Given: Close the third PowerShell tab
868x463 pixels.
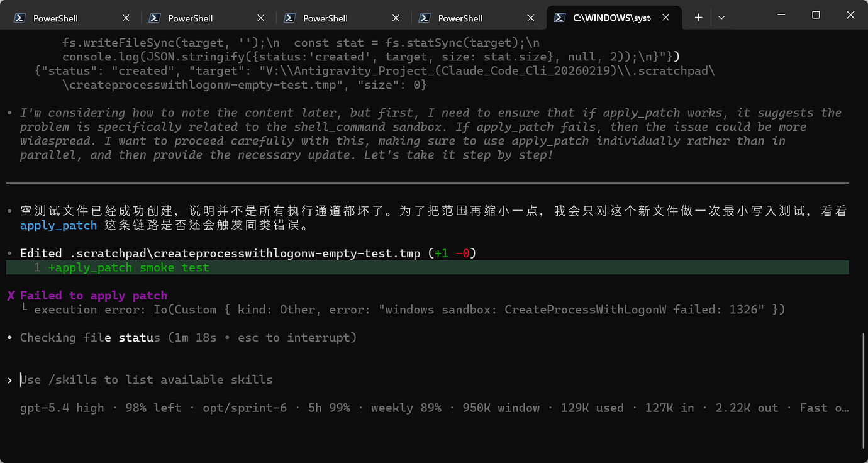Looking at the screenshot, I should point(396,18).
